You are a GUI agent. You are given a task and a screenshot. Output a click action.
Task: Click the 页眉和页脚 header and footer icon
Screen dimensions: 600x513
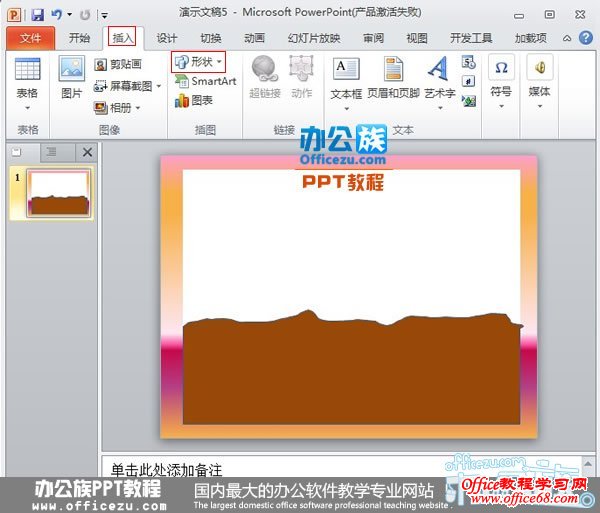coord(392,78)
